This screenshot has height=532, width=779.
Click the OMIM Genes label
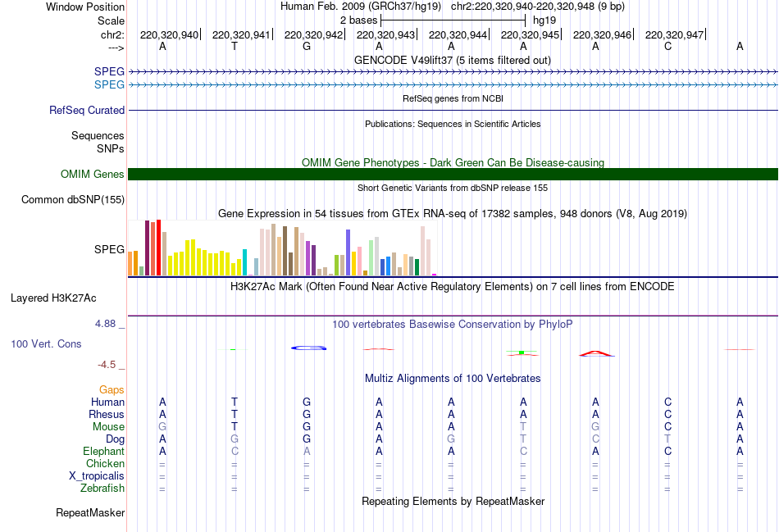(x=92, y=175)
